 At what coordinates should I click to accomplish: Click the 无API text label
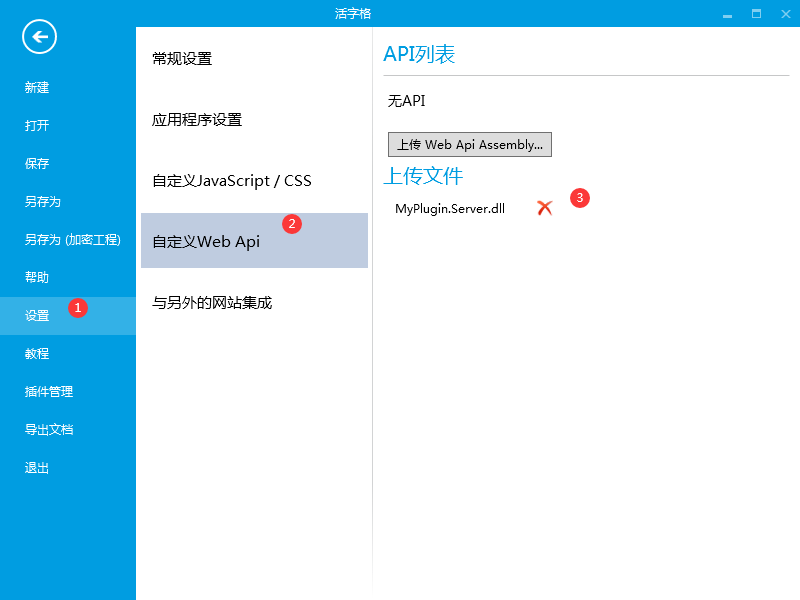(x=406, y=101)
